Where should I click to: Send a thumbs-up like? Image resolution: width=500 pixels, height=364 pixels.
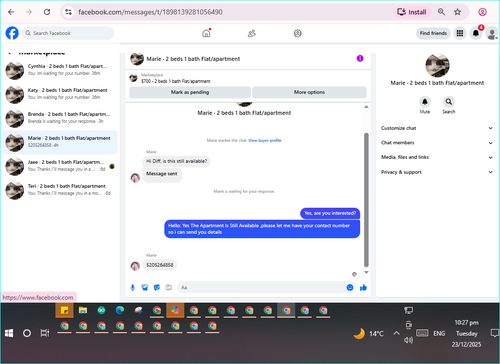click(363, 287)
